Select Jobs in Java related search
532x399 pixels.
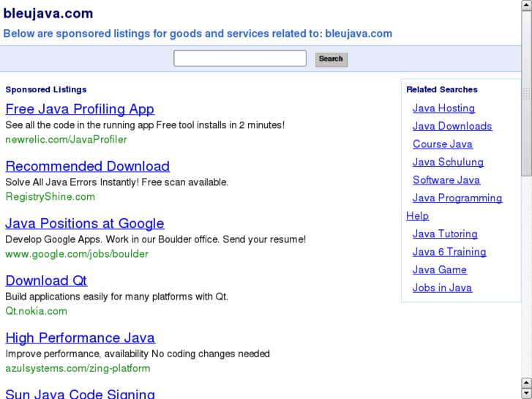point(443,288)
